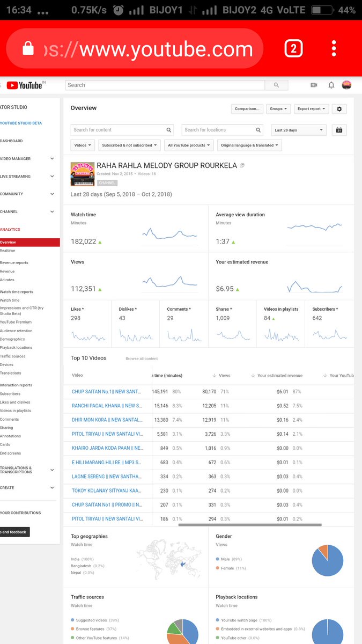This screenshot has height=644, width=362.
Task: Open the calendar date picker icon
Action: (339, 130)
